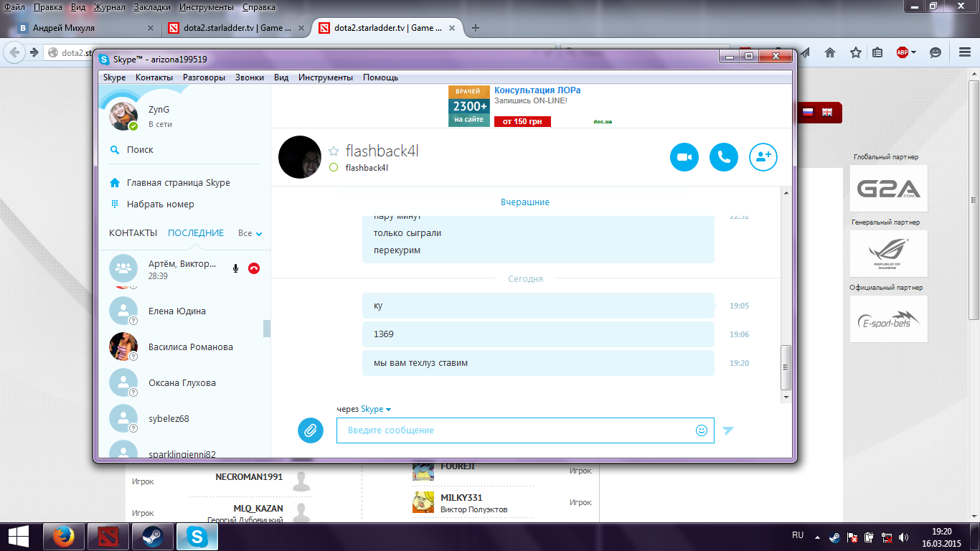The height and width of the screenshot is (551, 980).
Task: Open player NECROMAN1991 on the webpage
Action: click(x=249, y=477)
